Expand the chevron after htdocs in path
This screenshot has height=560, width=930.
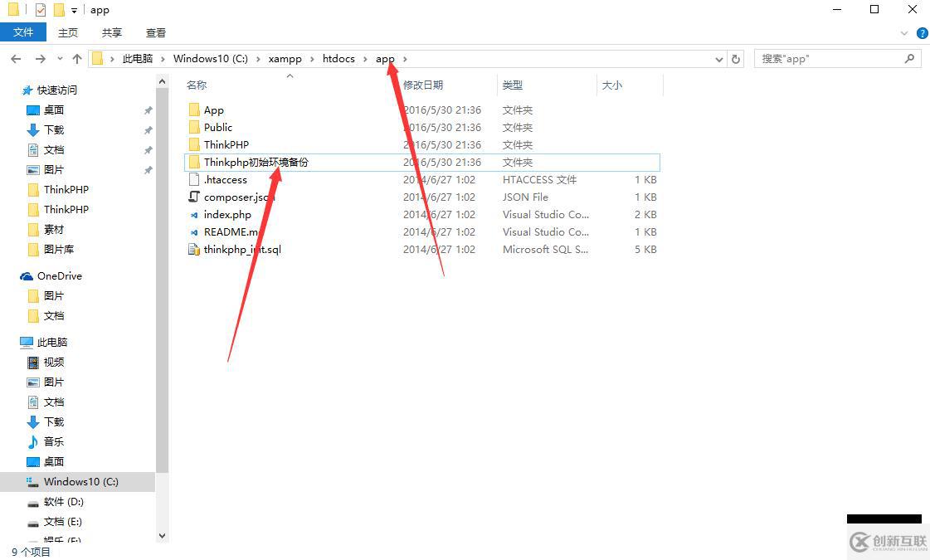coord(365,59)
